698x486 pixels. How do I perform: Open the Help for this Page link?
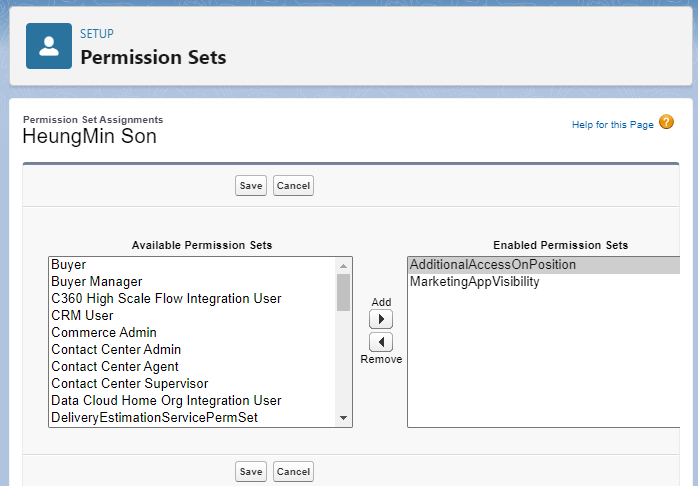coord(612,125)
